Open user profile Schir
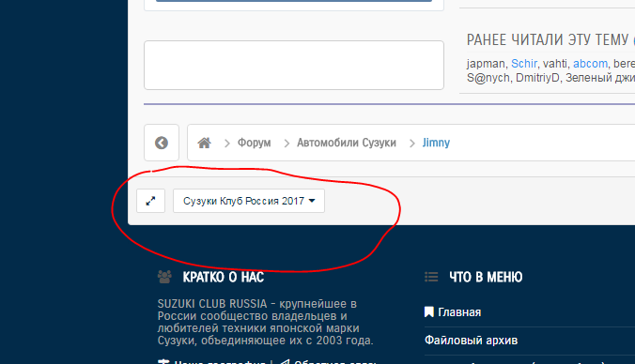The image size is (635, 364). [523, 64]
